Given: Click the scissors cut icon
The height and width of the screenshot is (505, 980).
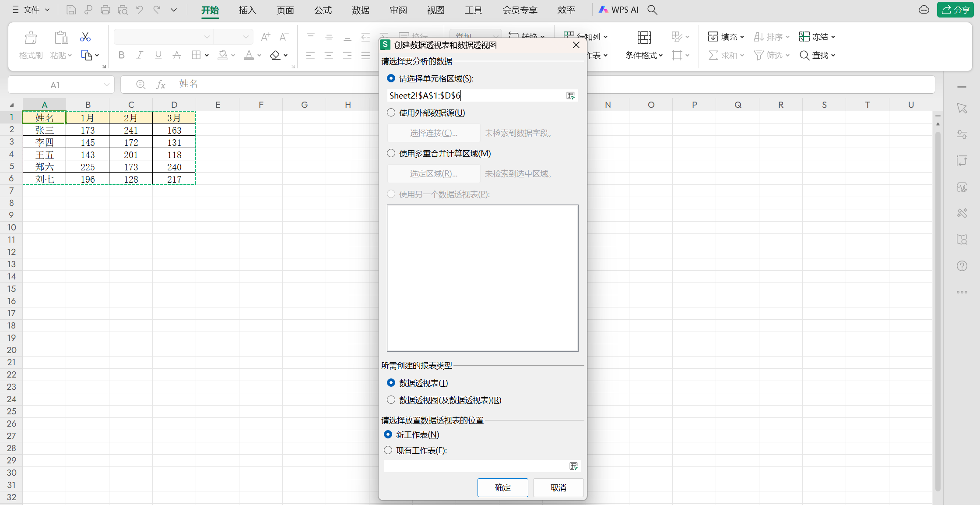Looking at the screenshot, I should click(85, 37).
